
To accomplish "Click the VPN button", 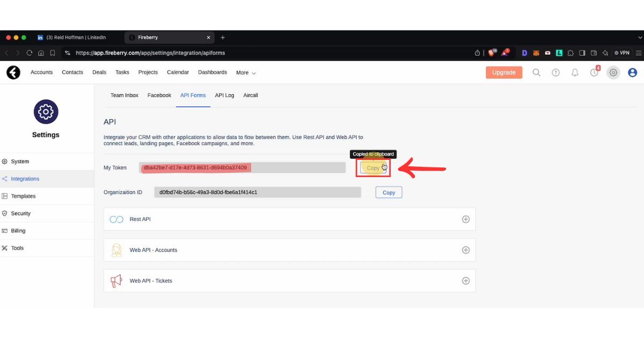I will tap(623, 53).
